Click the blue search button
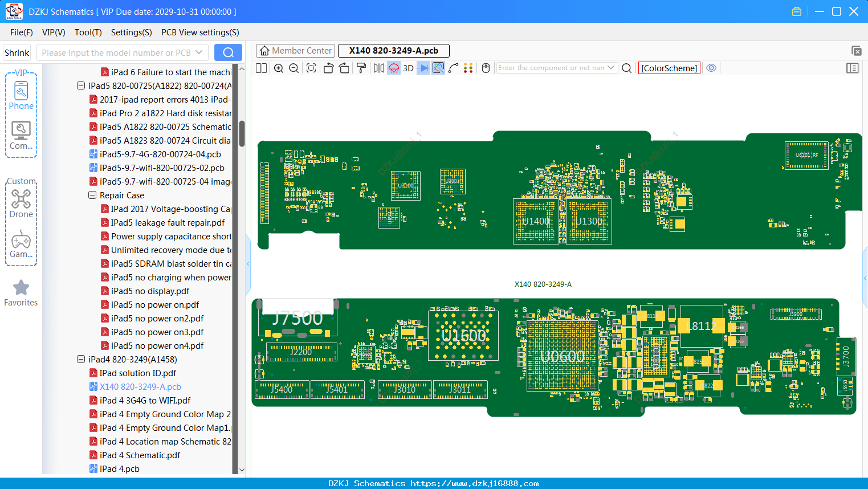Screen dimensions: 868x489 point(228,52)
